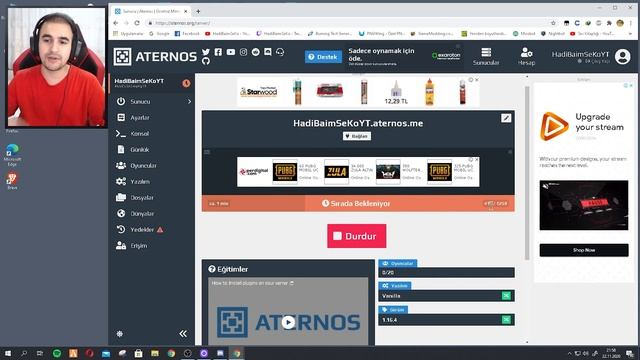The width and height of the screenshot is (640, 360).
Task: Expand the Sunucu chevron arrow
Action: pos(189,101)
